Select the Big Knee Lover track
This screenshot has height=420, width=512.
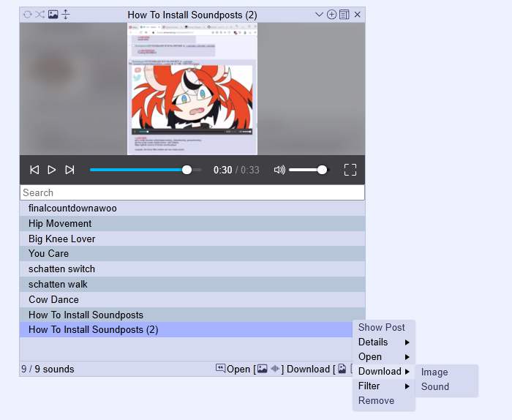pyautogui.click(x=192, y=239)
